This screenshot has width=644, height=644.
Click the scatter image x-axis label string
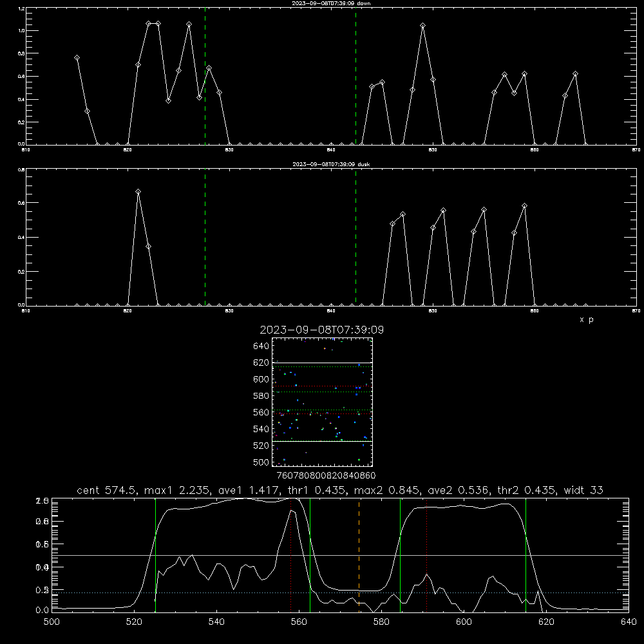tap(326, 476)
